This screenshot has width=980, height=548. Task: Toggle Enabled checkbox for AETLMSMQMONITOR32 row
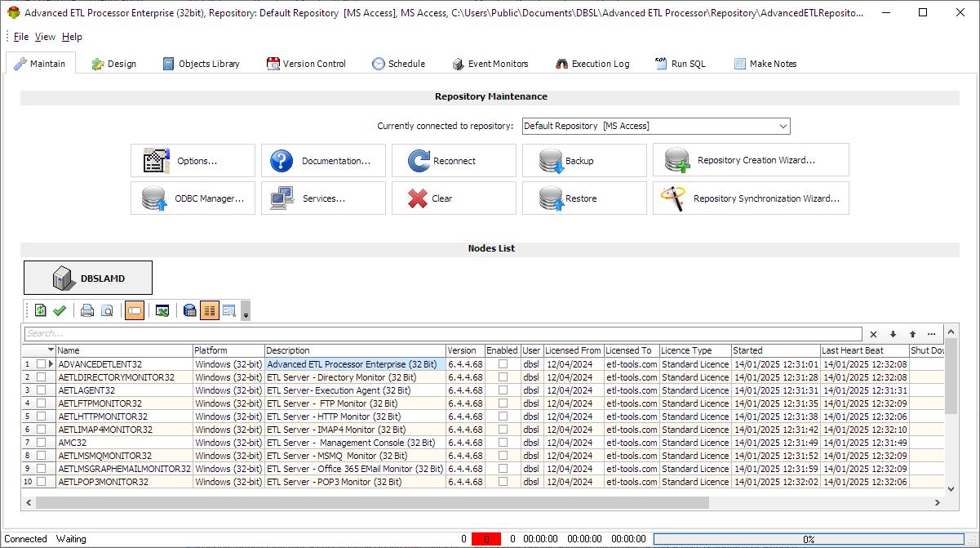click(503, 456)
